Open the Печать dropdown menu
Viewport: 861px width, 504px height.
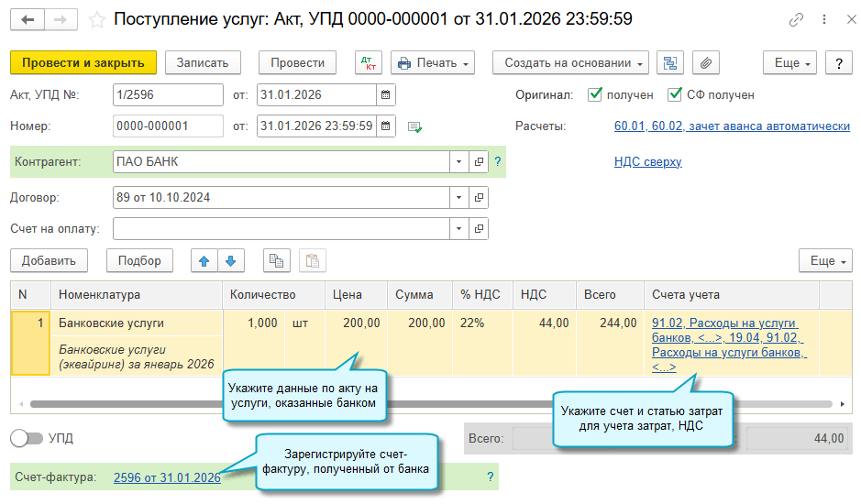[x=433, y=62]
